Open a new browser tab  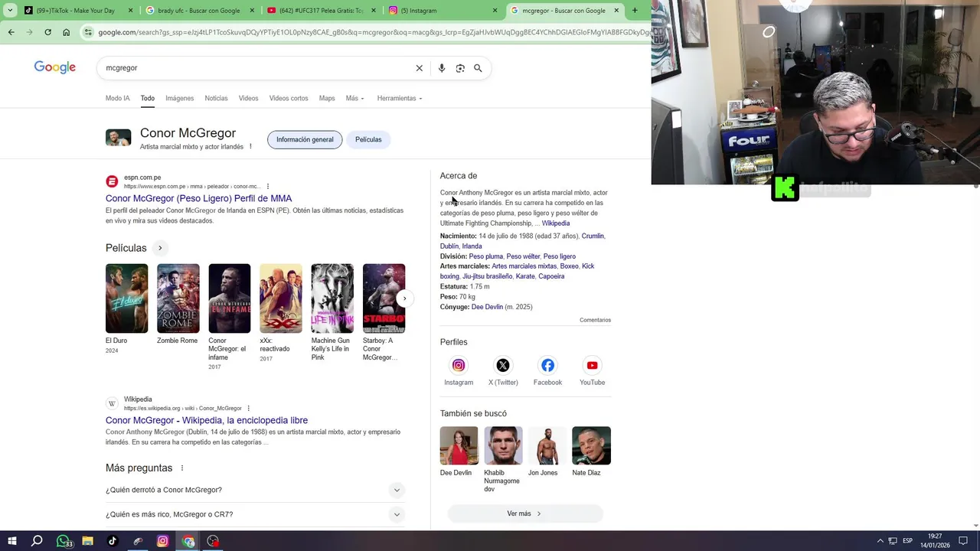(635, 11)
